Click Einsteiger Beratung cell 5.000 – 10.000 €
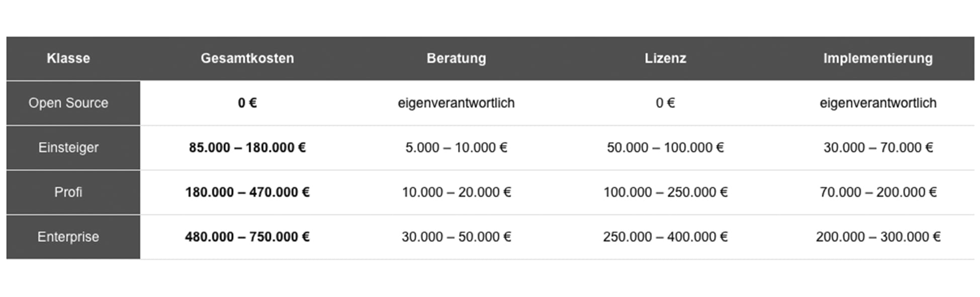Screen dimensions: 980x297 point(456,148)
